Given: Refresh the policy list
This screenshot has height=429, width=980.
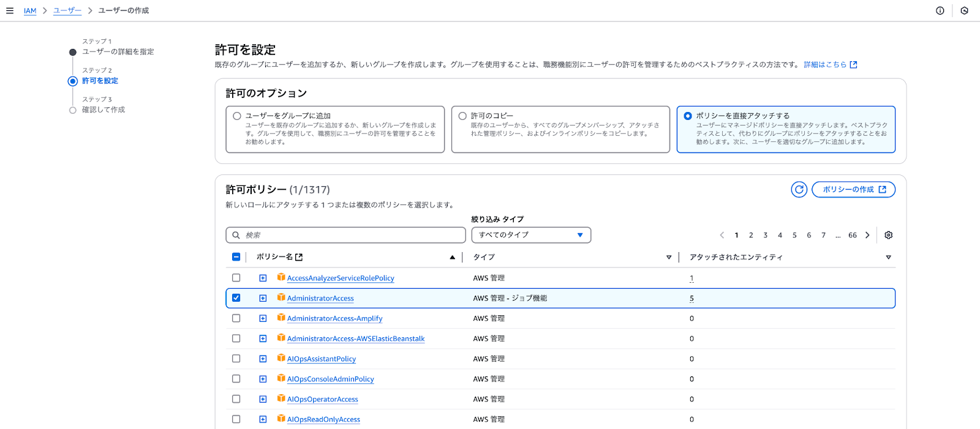Looking at the screenshot, I should tap(799, 190).
